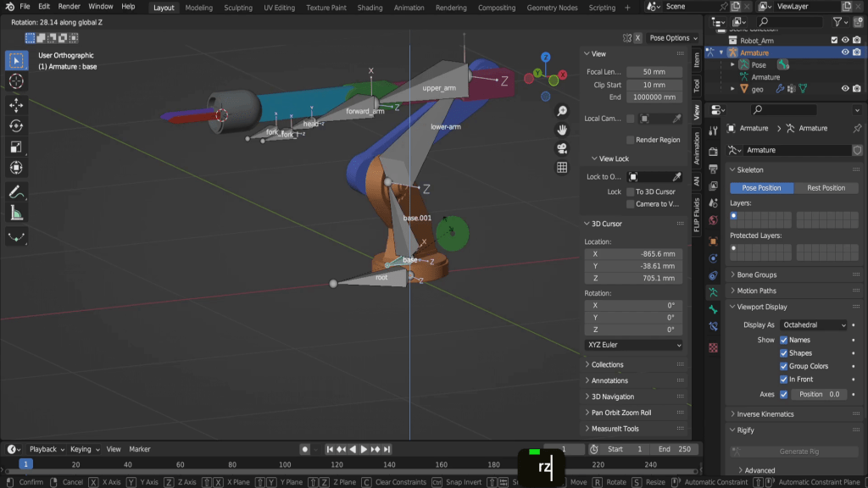Click the 3D Cursor X location field
This screenshot has height=488, width=868.
tap(633, 253)
